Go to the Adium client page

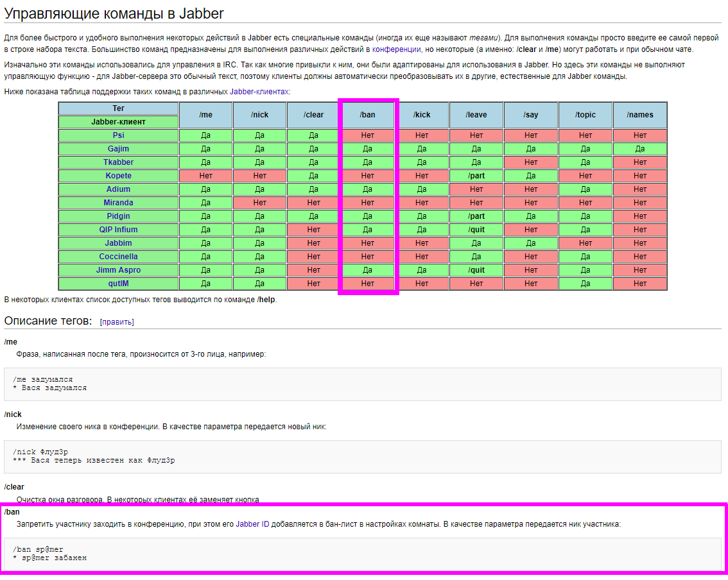pyautogui.click(x=118, y=189)
